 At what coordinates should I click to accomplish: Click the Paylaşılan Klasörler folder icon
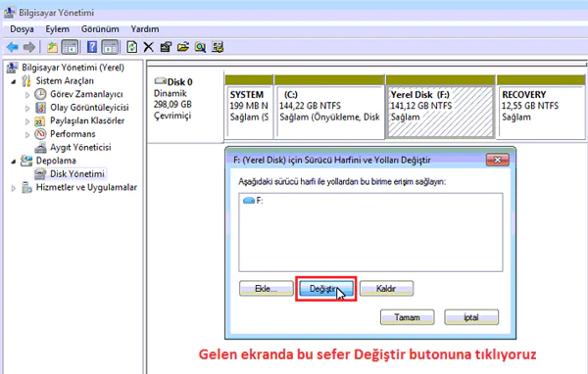[40, 120]
